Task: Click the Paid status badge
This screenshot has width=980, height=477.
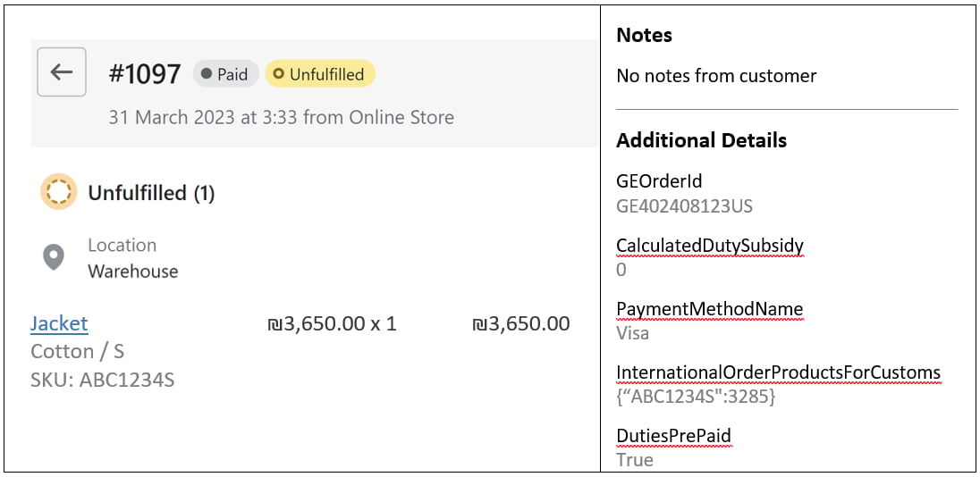Action: click(225, 73)
